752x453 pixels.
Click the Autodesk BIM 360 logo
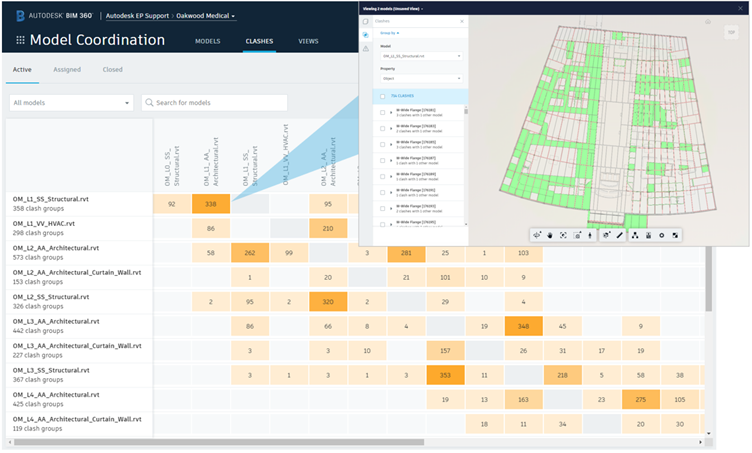pos(54,16)
